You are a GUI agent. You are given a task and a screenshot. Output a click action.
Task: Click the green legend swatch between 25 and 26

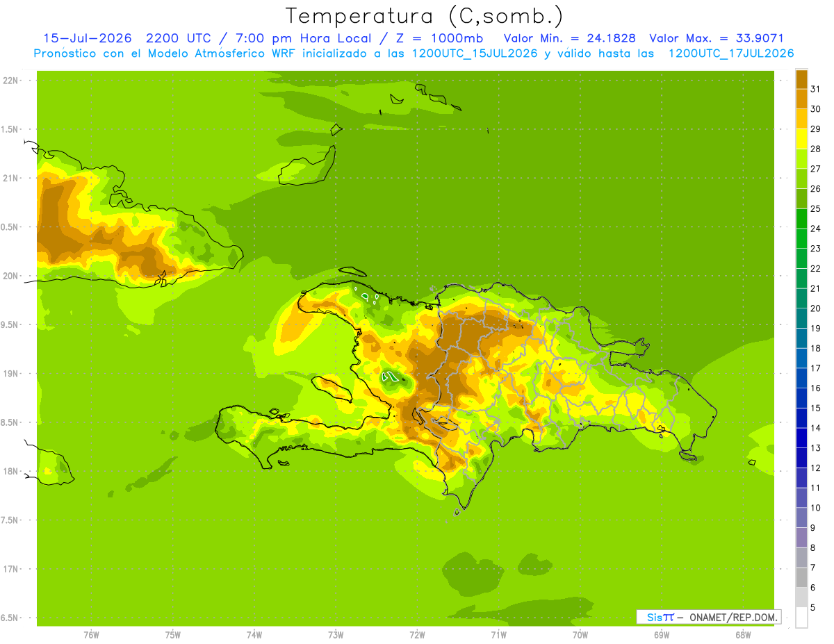[801, 198]
